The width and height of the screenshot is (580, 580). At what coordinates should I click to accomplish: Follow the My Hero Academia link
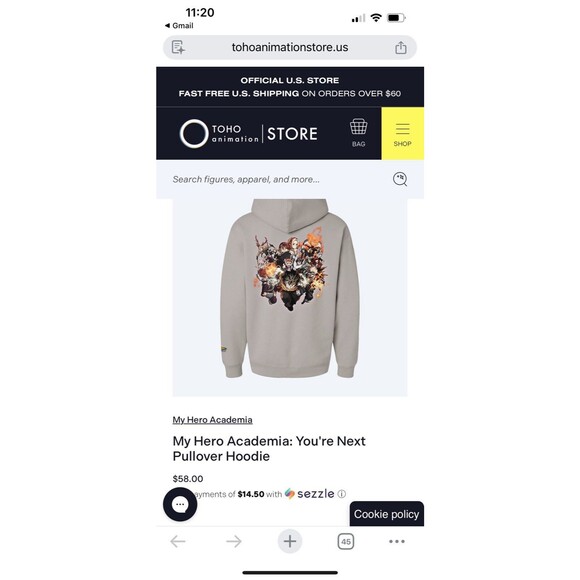click(x=212, y=420)
